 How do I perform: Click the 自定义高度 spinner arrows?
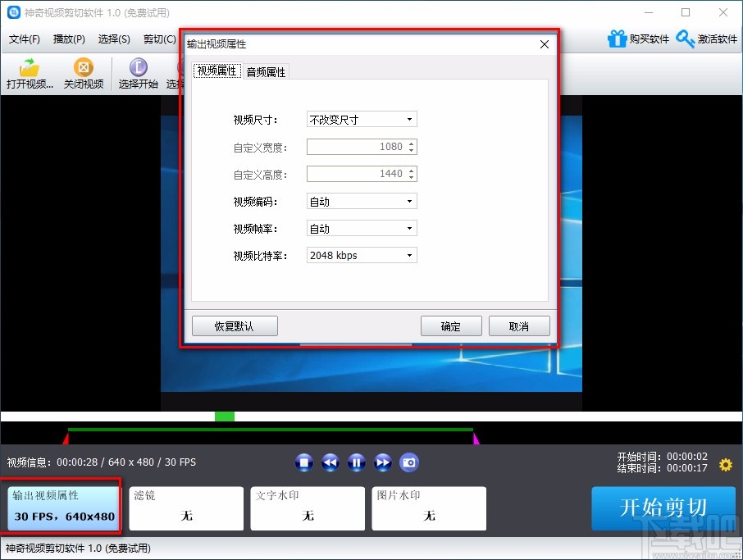(x=412, y=174)
